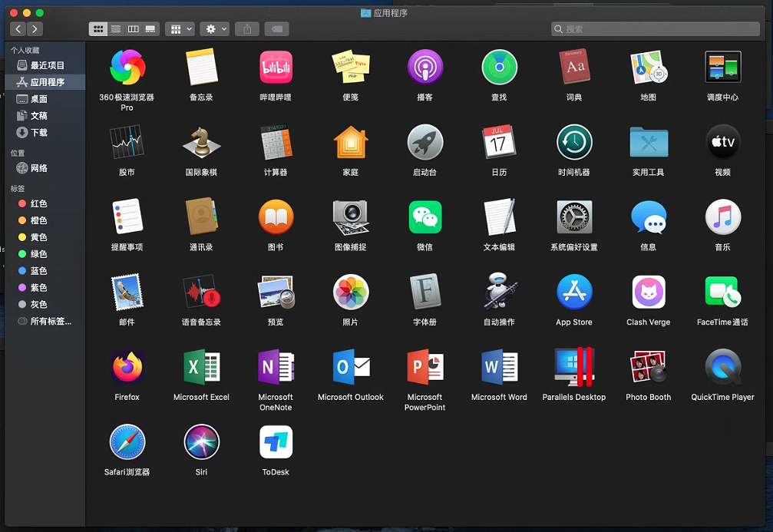Open 360极速浏览器 Pro browser
Image resolution: width=773 pixels, height=532 pixels.
127,68
